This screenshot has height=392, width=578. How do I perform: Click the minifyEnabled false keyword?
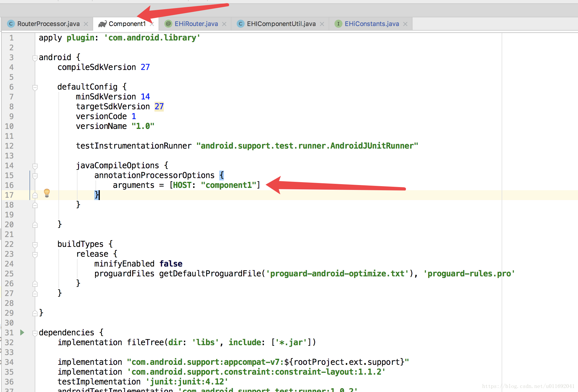[171, 264]
